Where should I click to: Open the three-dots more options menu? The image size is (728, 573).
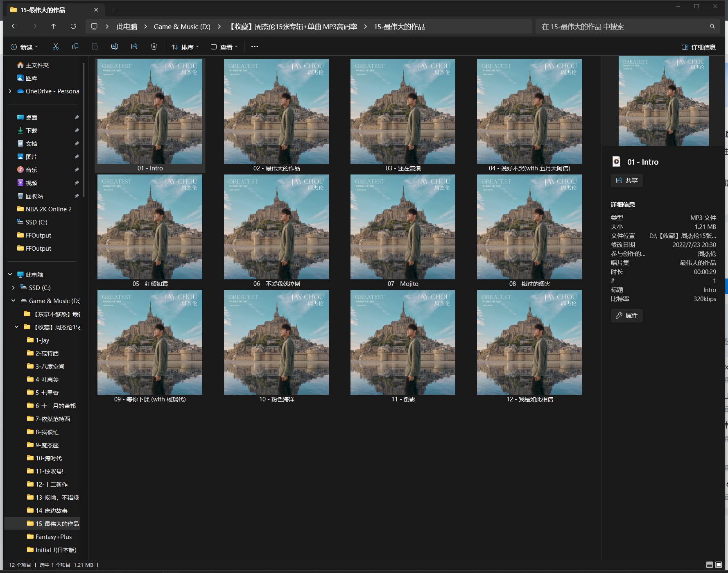coord(255,47)
